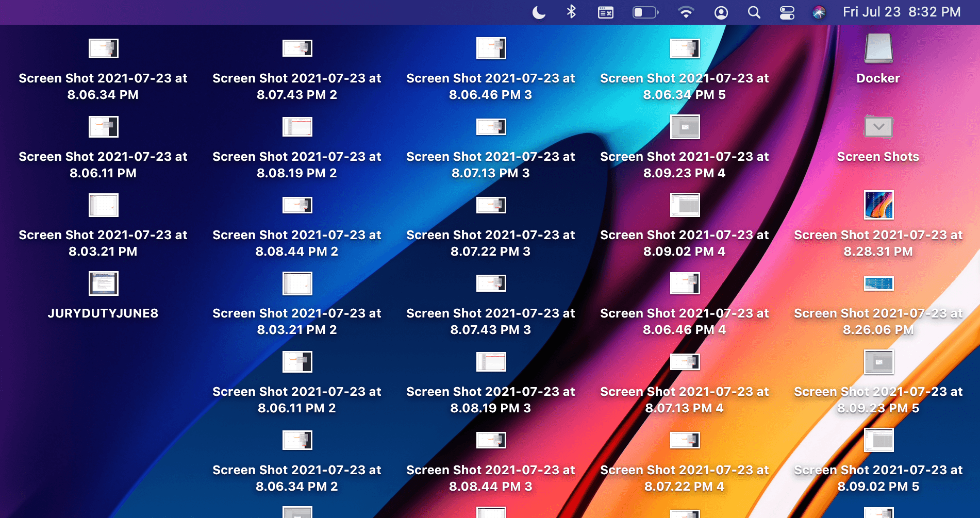Open Control Center toggles icon
Screen dimensions: 980x518
click(x=787, y=12)
